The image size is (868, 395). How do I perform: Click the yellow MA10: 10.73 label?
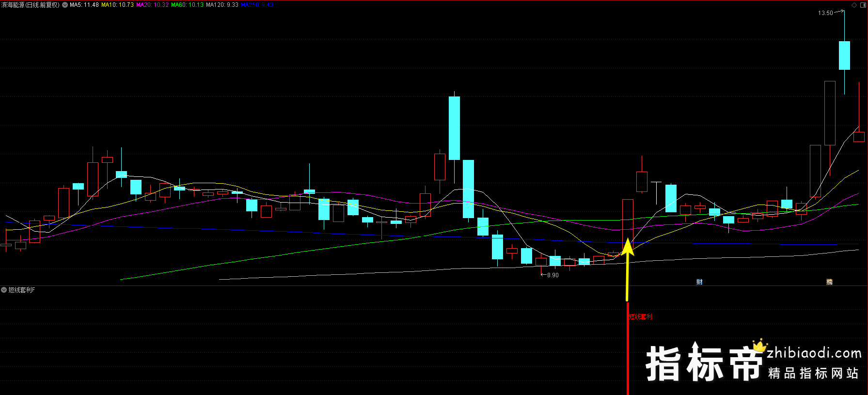click(x=117, y=5)
